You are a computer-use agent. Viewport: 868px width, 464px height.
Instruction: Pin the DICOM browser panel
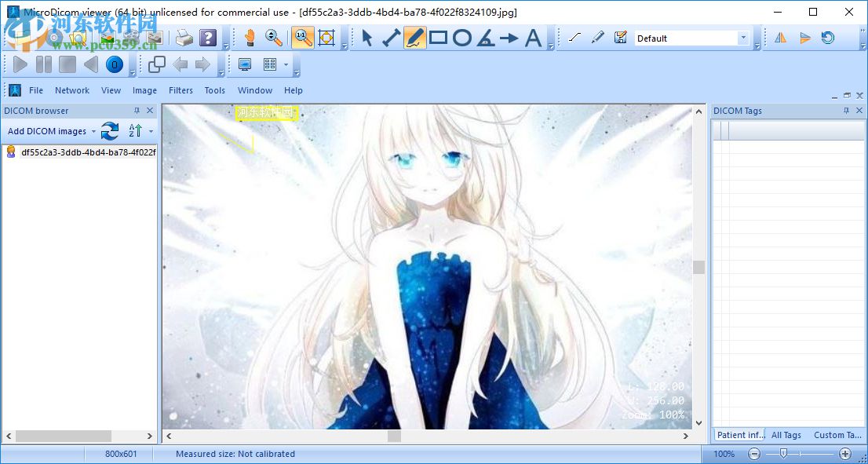[138, 111]
